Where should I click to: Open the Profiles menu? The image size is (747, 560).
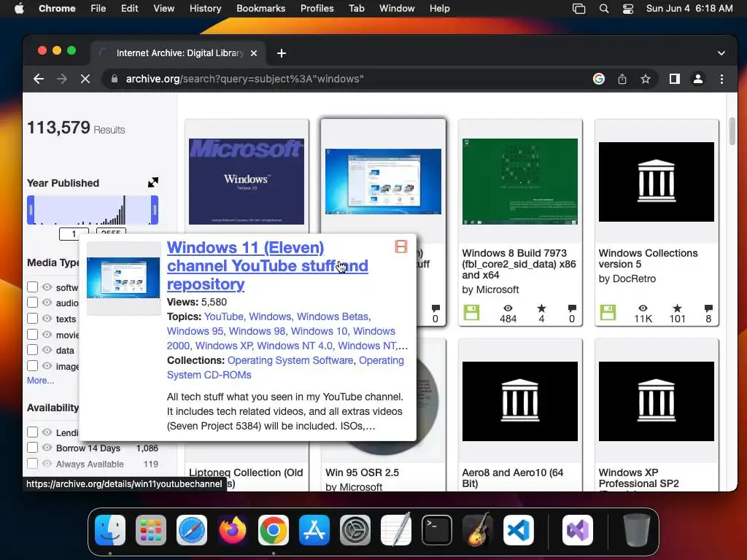tap(317, 9)
